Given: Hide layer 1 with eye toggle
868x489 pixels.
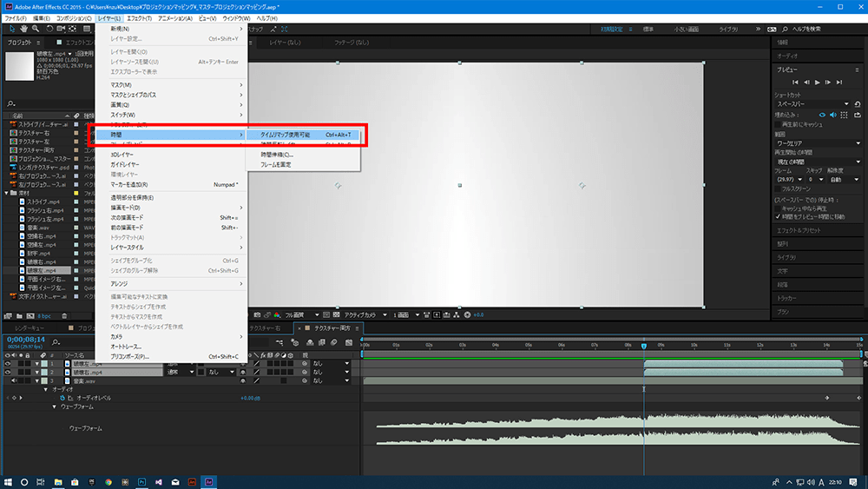Looking at the screenshot, I should 8,364.
